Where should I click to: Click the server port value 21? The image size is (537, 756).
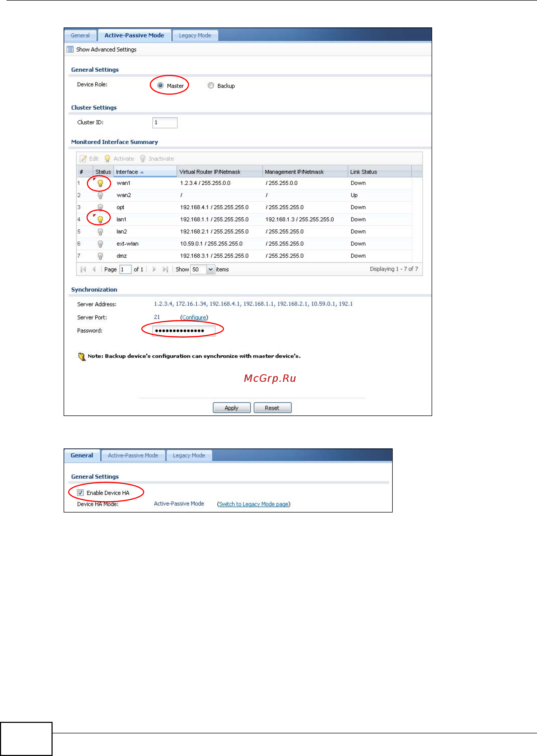click(x=157, y=317)
